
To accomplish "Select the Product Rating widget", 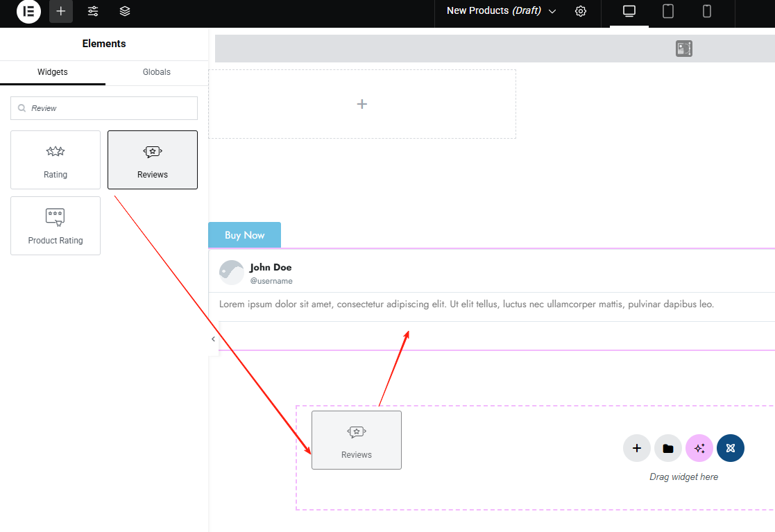I will [55, 225].
